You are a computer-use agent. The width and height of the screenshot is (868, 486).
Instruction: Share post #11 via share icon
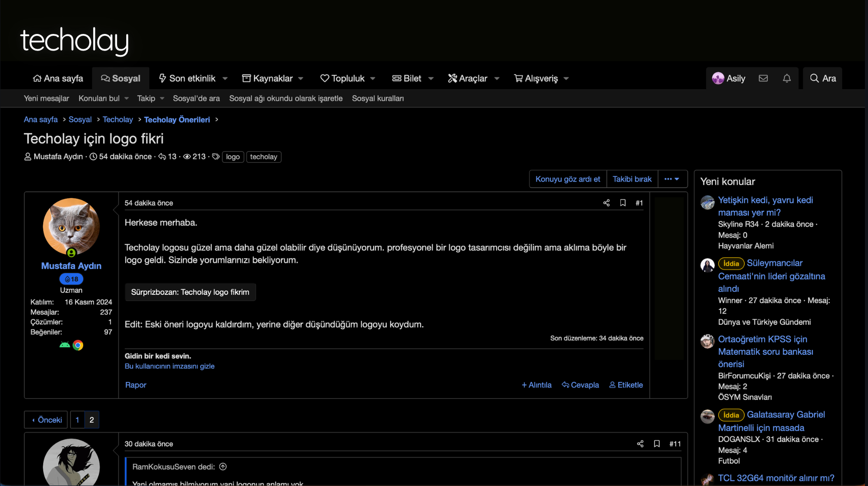[x=640, y=444]
